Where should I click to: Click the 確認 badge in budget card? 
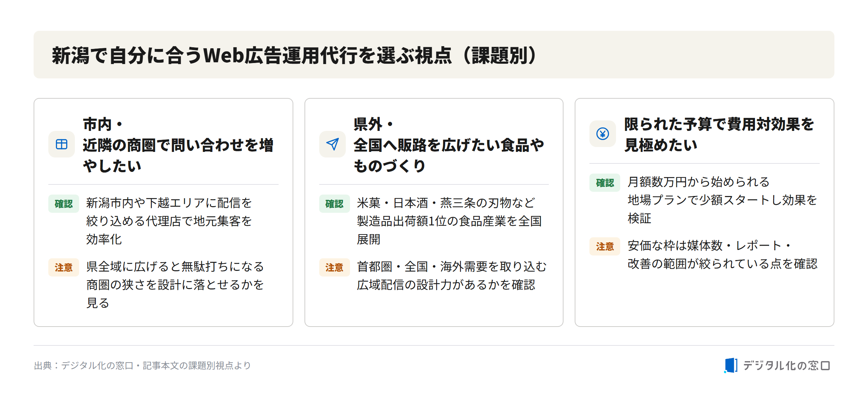pos(605,183)
